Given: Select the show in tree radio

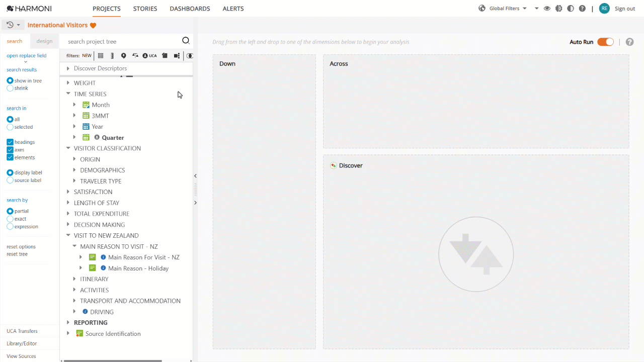Looking at the screenshot, I should pyautogui.click(x=10, y=80).
